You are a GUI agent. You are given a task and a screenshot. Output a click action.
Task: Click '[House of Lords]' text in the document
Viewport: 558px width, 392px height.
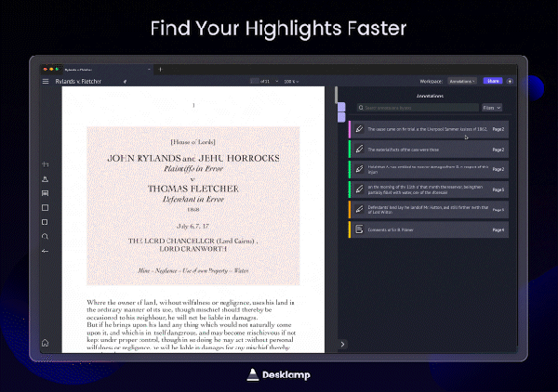[193, 142]
